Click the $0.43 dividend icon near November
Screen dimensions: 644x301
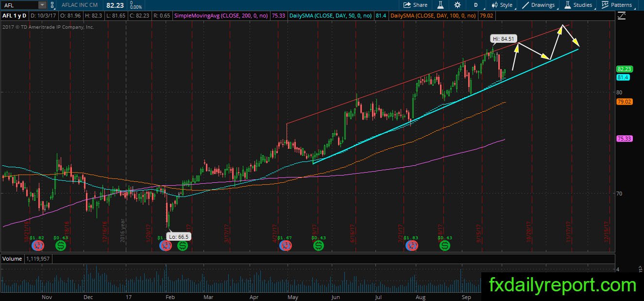pos(61,246)
